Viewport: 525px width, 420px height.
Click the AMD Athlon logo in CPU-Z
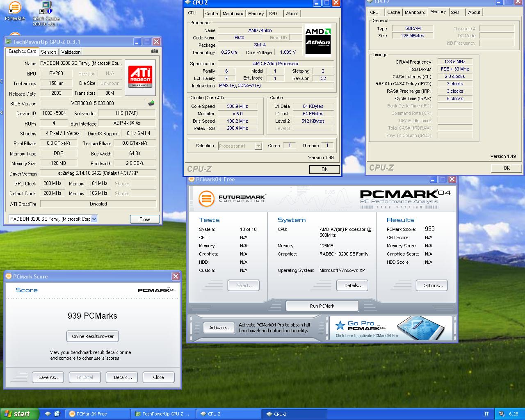pos(318,40)
